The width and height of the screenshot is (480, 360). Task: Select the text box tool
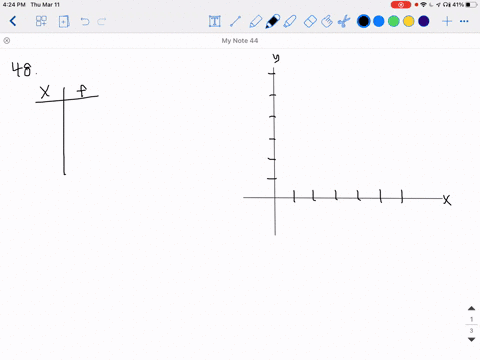point(215,21)
